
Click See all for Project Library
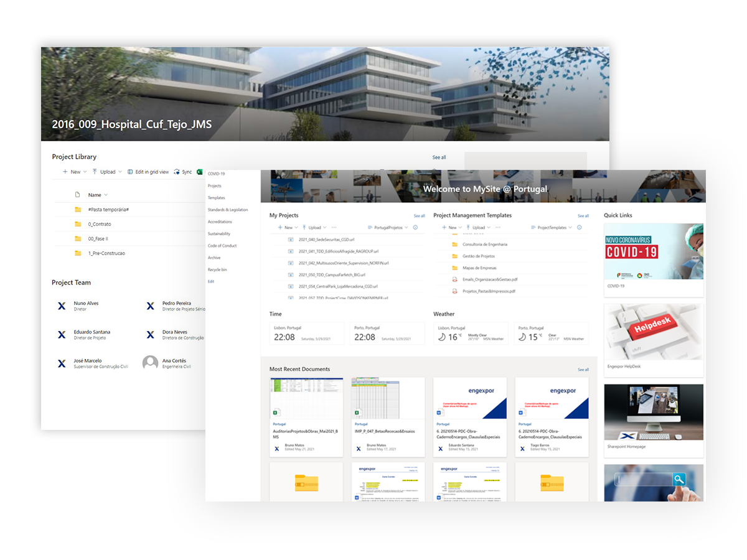439,157
